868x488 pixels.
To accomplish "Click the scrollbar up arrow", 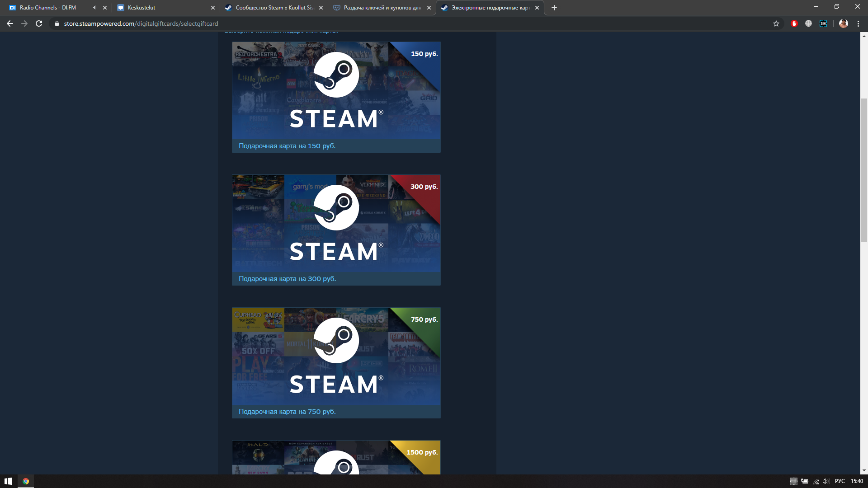I will point(864,36).
